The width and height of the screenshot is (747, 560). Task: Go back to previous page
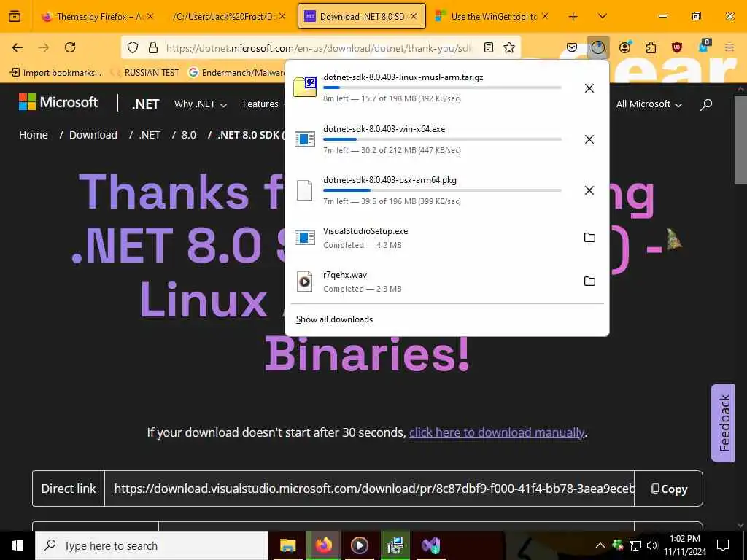(18, 47)
